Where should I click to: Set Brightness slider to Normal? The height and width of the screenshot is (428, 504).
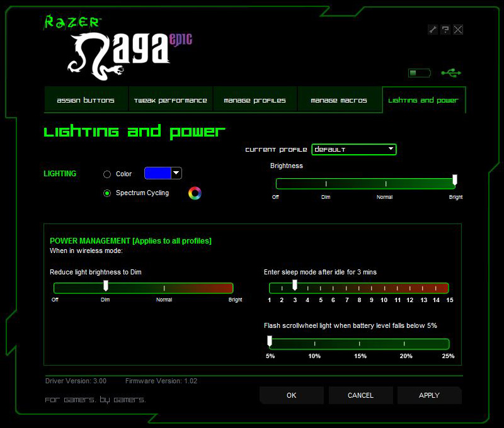(386, 184)
